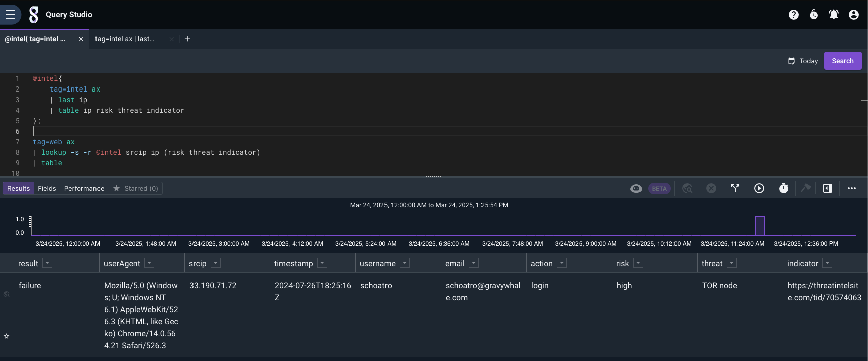868x361 pixels.
Task: Click the row inspect icon beside failure
Action: tap(7, 294)
